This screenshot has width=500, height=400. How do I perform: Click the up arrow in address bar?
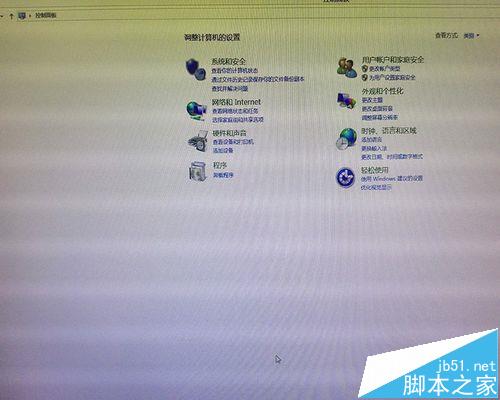pyautogui.click(x=11, y=16)
